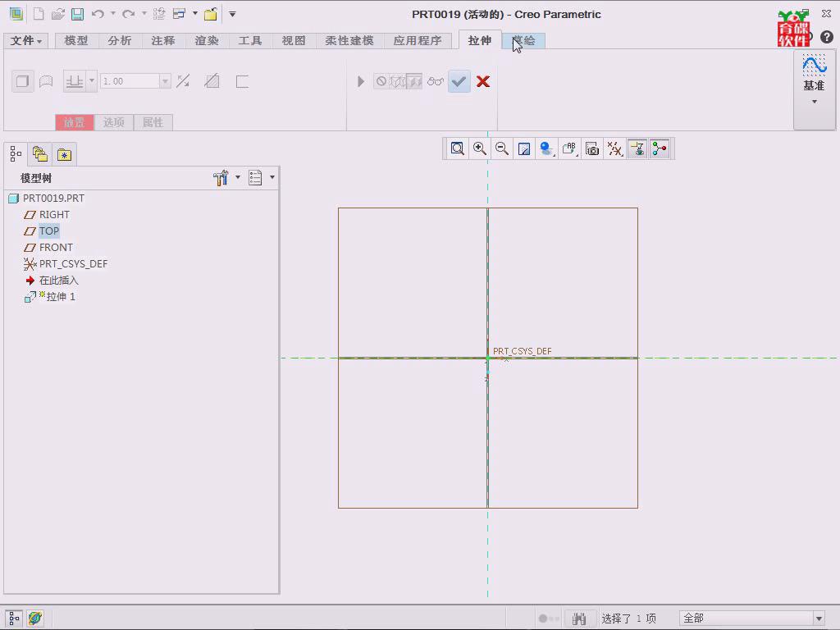
Task: Undo the last action
Action: pyautogui.click(x=98, y=14)
